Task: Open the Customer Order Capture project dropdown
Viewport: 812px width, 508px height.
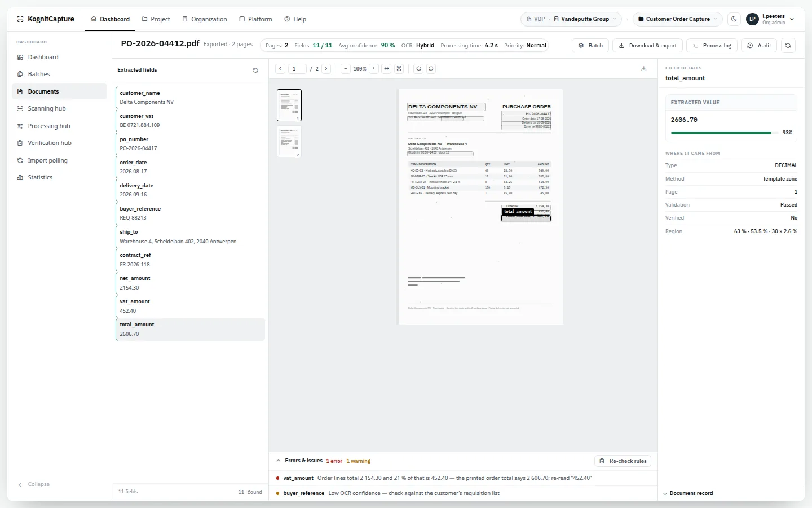Action: coord(677,19)
